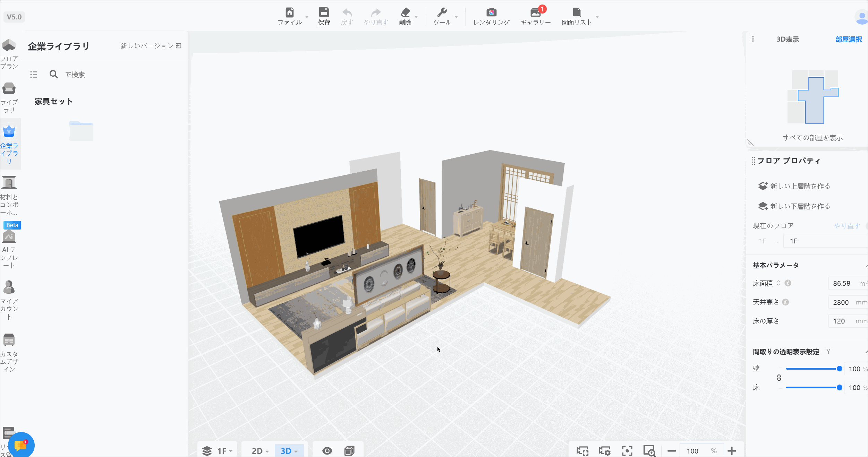Open マイアカウント person icon

pos(9,287)
